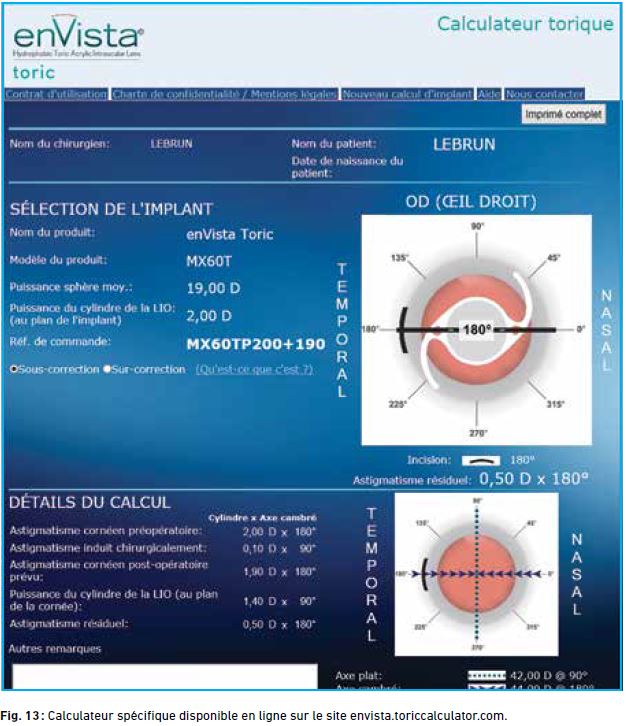Click the DÉTAILS DU CALCUL heading
Image resolution: width=626 pixels, height=726 pixels.
[90, 502]
